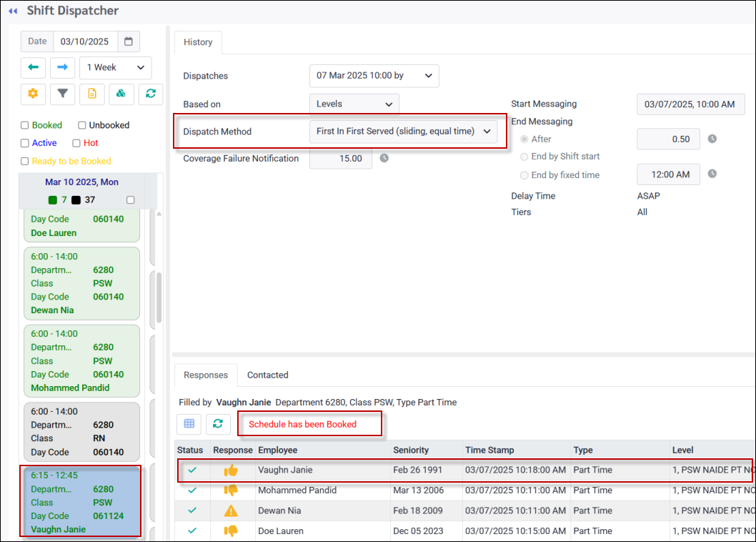Click clock icon beside Coverage Failure Notification
This screenshot has width=756, height=542.
click(384, 158)
